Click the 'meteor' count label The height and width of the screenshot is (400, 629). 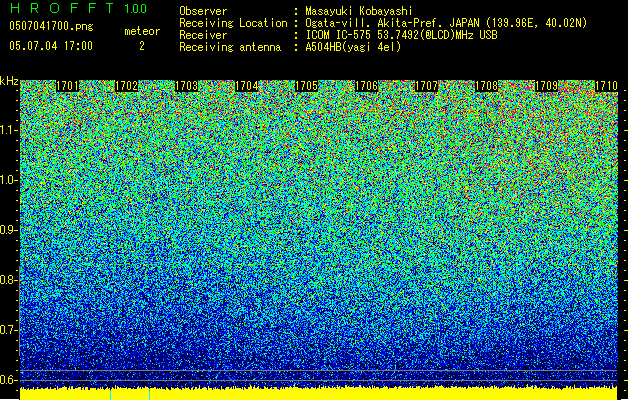tap(142, 31)
